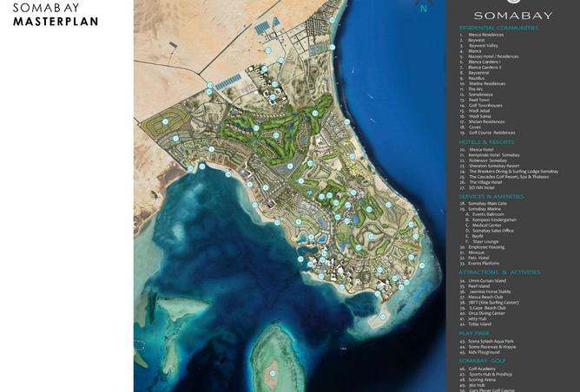Select legend entry Mesca Hotel
The image size is (580, 392).
[477, 150]
